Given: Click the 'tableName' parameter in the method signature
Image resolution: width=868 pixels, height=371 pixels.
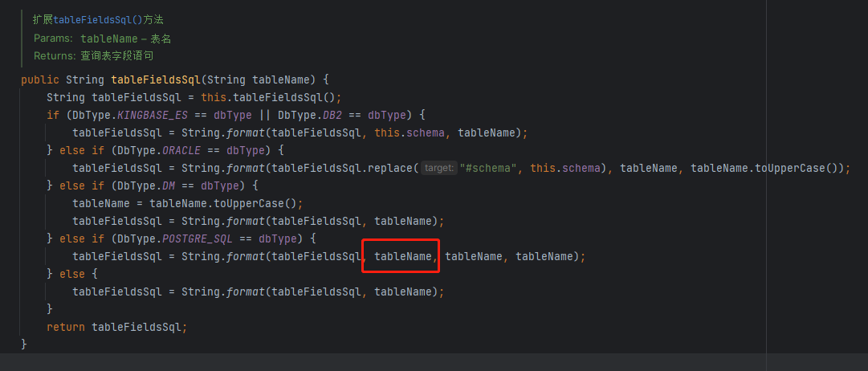Looking at the screenshot, I should pyautogui.click(x=281, y=79).
